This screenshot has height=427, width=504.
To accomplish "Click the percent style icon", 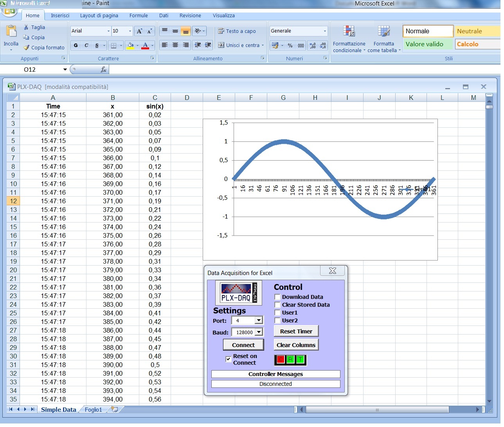I will (290, 45).
